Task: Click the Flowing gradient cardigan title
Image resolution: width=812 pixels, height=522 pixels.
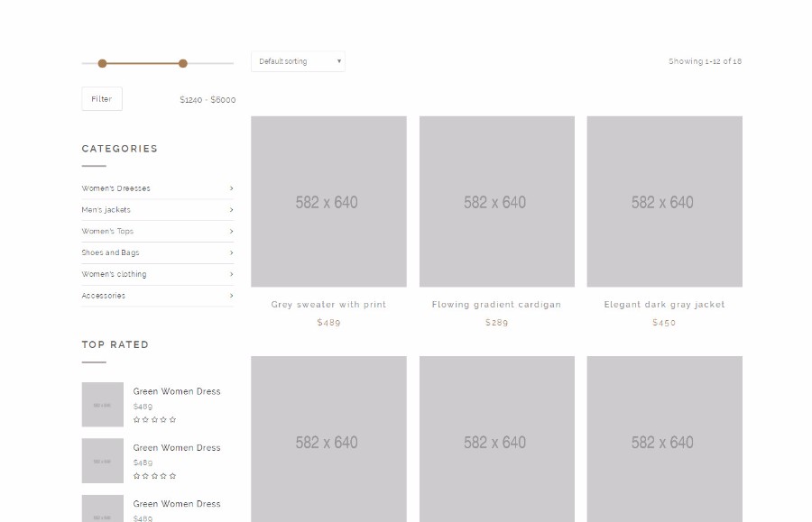Action: (496, 304)
